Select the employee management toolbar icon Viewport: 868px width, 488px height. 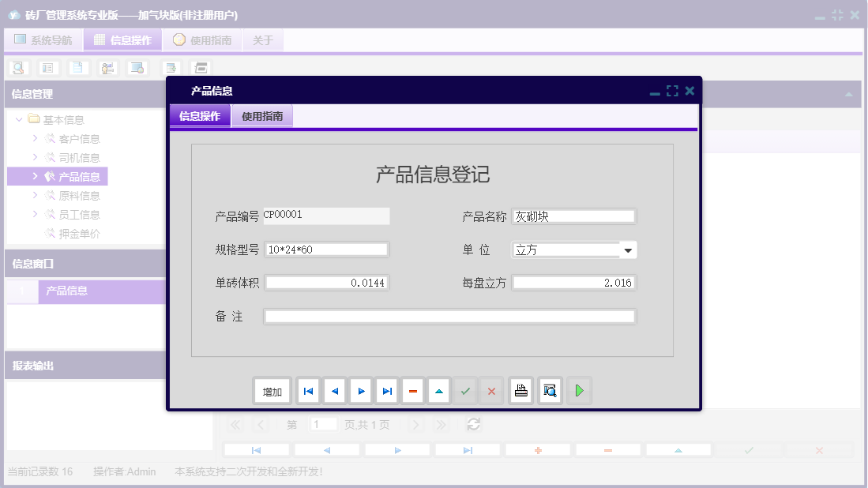tap(108, 68)
